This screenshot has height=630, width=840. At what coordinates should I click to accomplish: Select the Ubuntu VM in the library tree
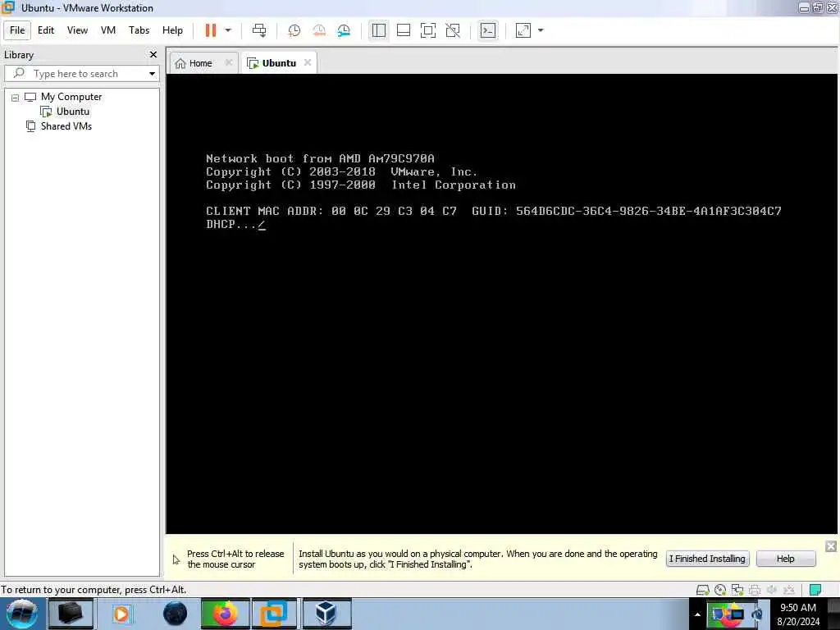click(73, 112)
